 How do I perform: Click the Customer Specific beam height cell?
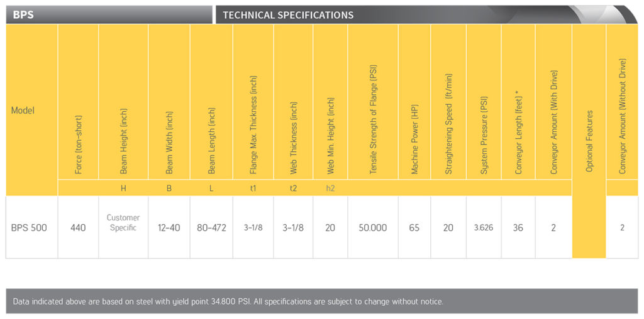pyautogui.click(x=123, y=223)
